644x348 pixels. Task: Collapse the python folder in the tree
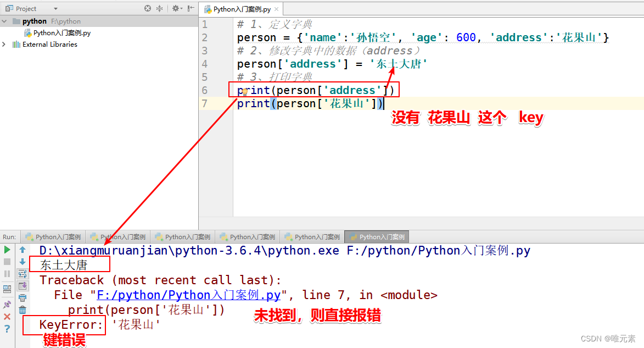(x=4, y=21)
